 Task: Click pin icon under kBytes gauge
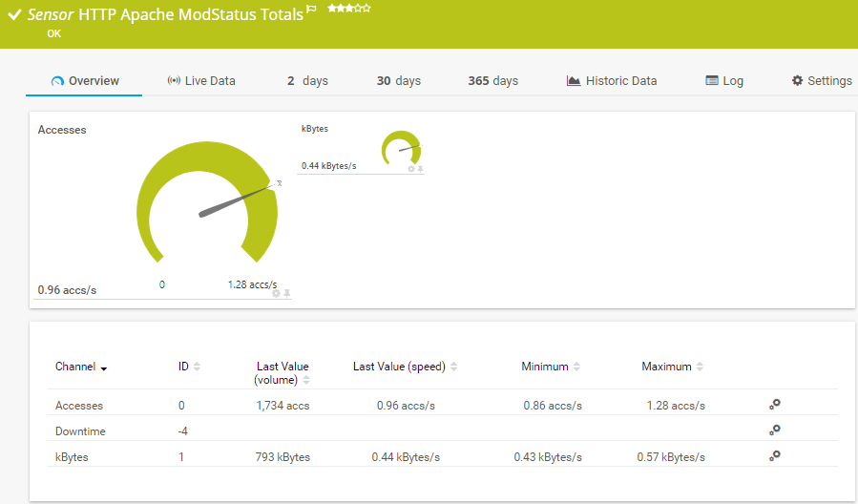(420, 169)
